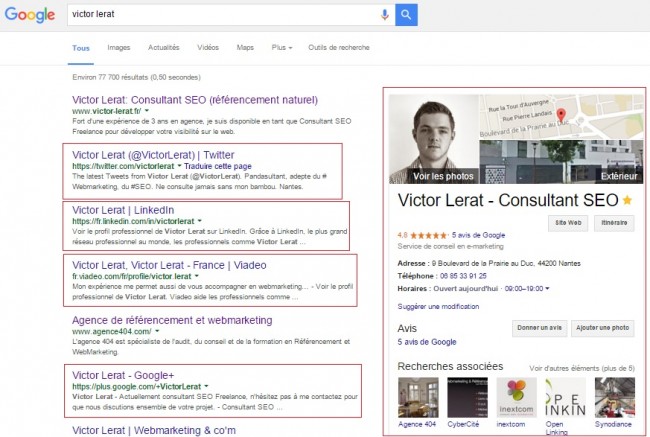
Task: Click the five-star rating stars
Action: [429, 235]
